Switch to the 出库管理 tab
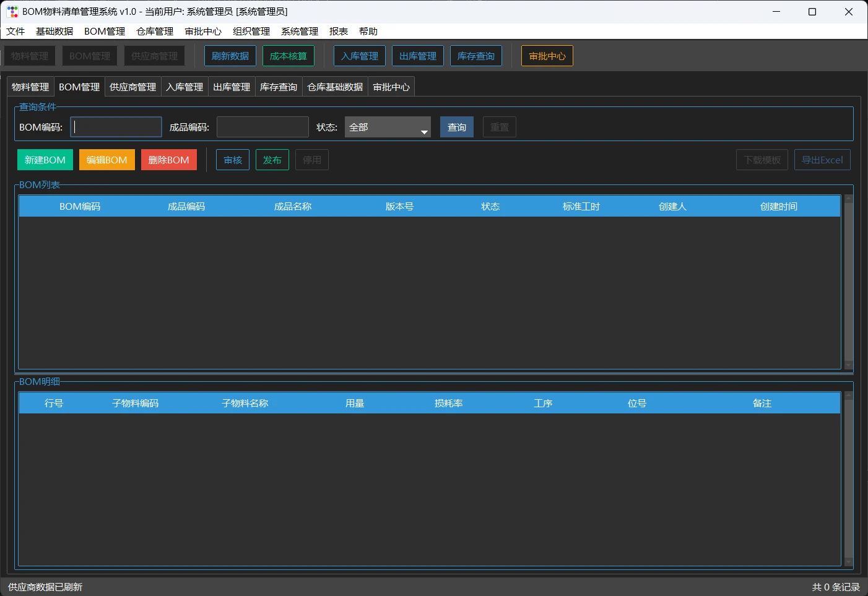868x596 pixels. [x=232, y=87]
